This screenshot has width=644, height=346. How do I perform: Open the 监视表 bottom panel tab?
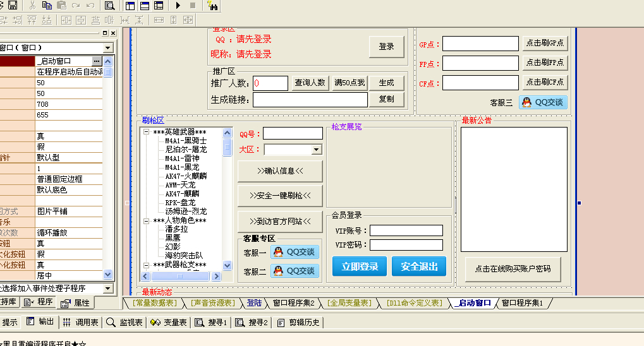tap(125, 322)
